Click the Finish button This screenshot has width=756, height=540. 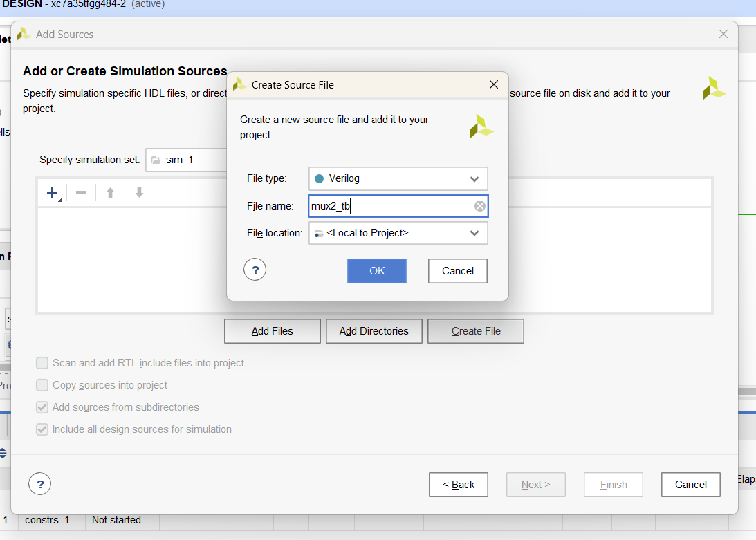coord(614,485)
